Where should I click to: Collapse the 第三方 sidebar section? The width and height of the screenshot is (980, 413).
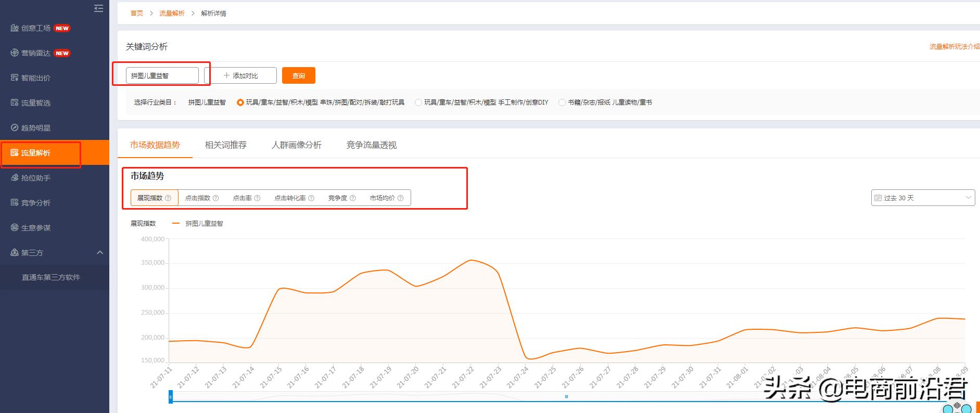(100, 253)
